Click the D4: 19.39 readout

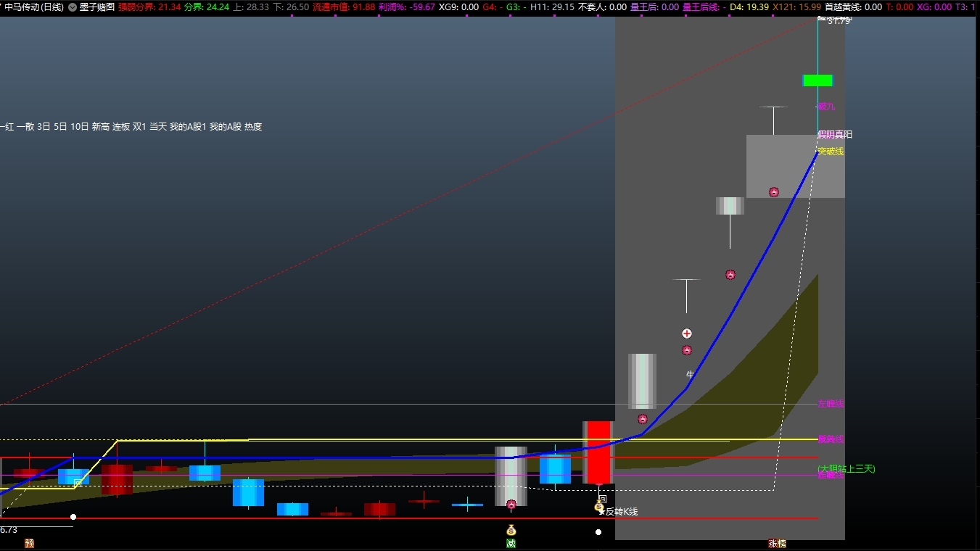(749, 7)
